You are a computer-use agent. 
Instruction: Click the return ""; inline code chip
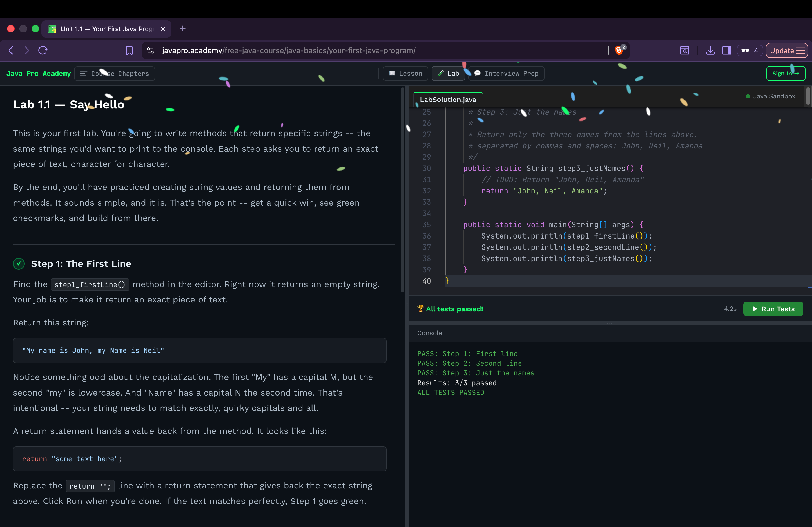[90, 486]
